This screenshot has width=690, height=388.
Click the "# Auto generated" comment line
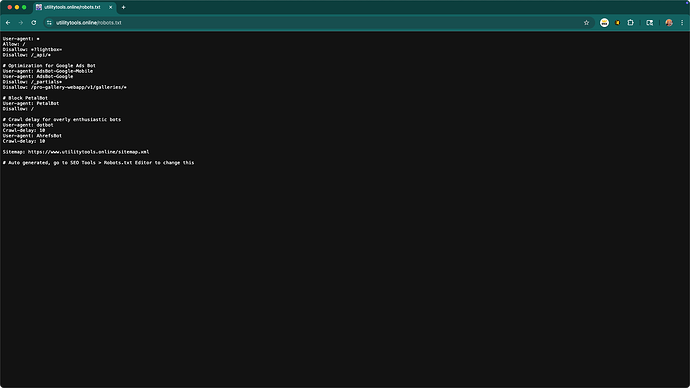pyautogui.click(x=99, y=163)
